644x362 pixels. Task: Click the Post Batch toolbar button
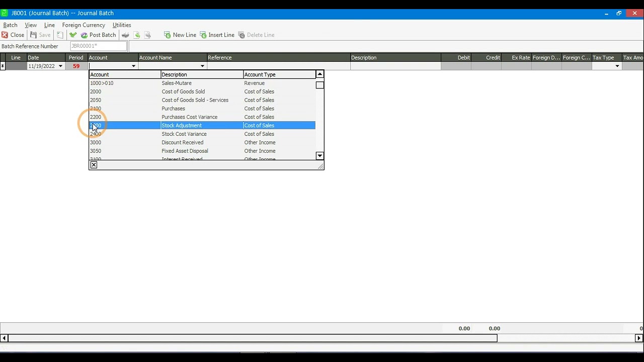coord(98,35)
